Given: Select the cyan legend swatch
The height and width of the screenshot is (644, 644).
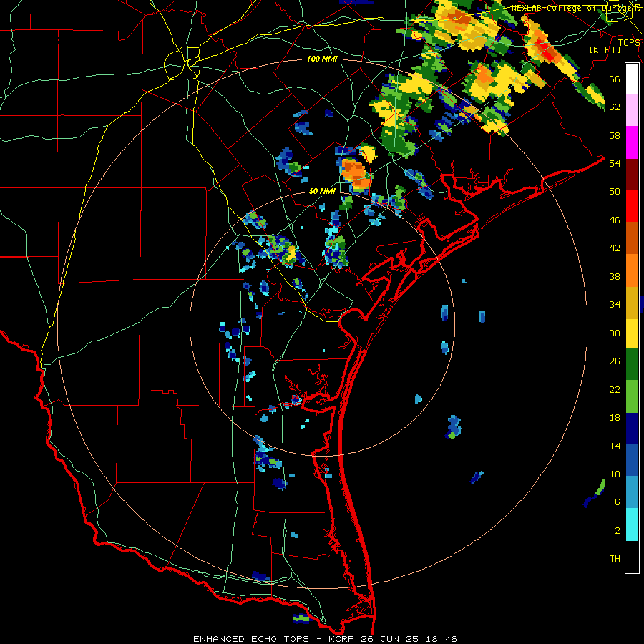Looking at the screenshot, I should click(x=632, y=524).
